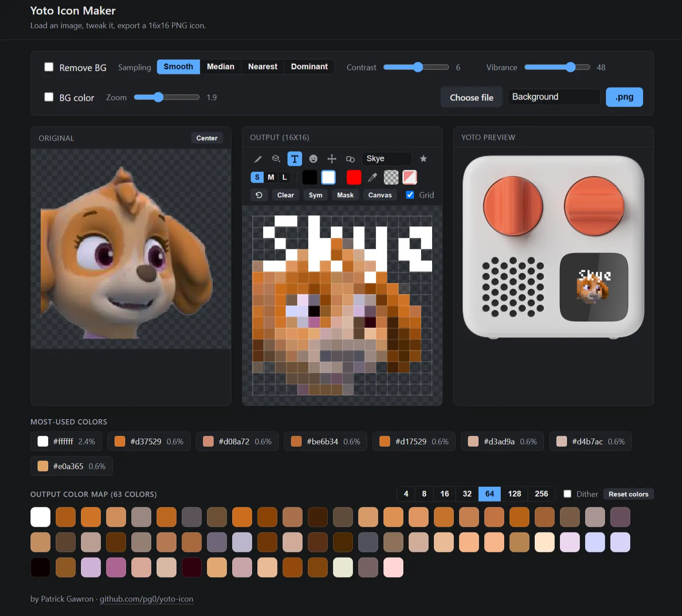This screenshot has height=616, width=682.
Task: Select Median sampling mode
Action: (221, 67)
